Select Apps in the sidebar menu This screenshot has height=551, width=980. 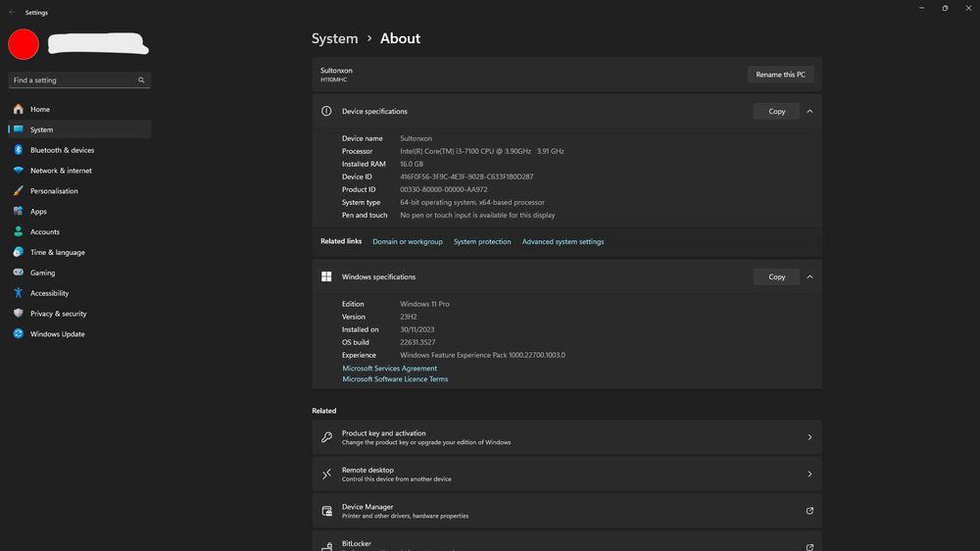[38, 212]
